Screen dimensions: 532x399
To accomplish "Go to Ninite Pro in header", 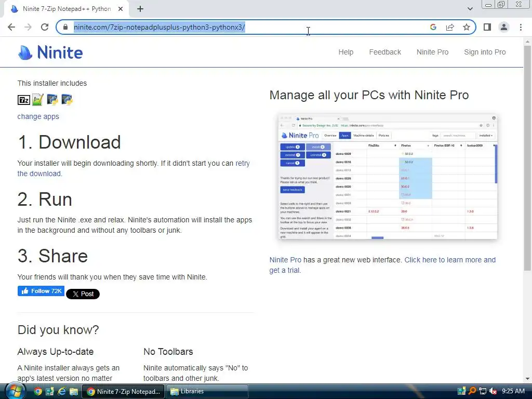I will click(432, 52).
